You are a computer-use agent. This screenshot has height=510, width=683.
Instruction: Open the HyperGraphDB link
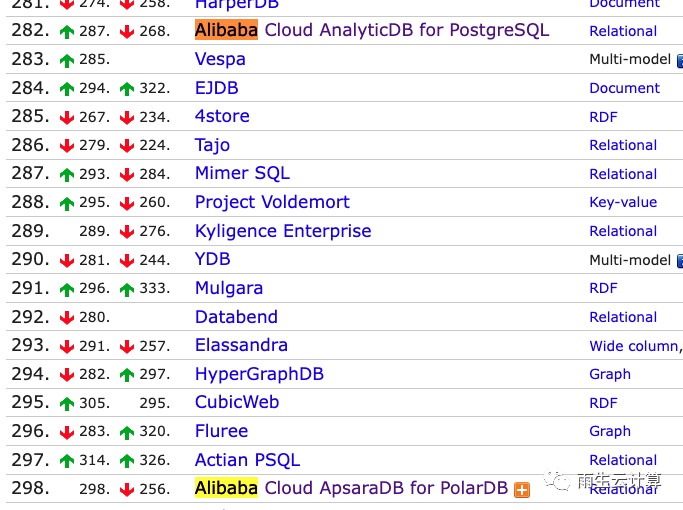[259, 374]
